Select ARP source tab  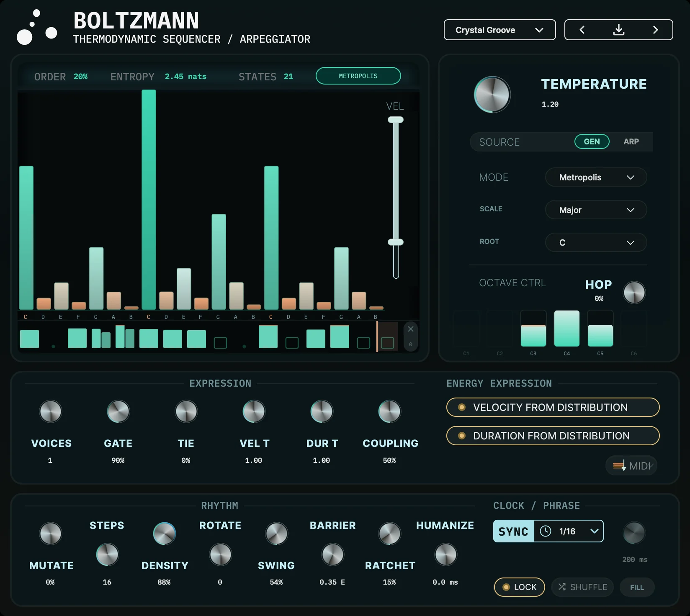pyautogui.click(x=631, y=141)
